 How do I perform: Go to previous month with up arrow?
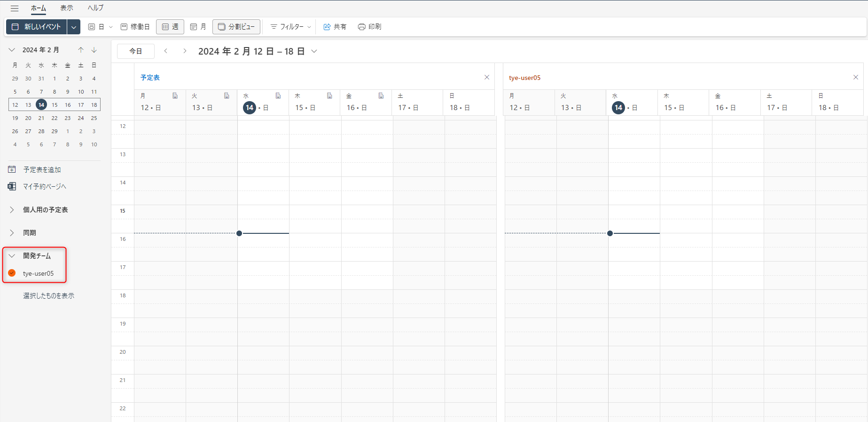[x=81, y=50]
